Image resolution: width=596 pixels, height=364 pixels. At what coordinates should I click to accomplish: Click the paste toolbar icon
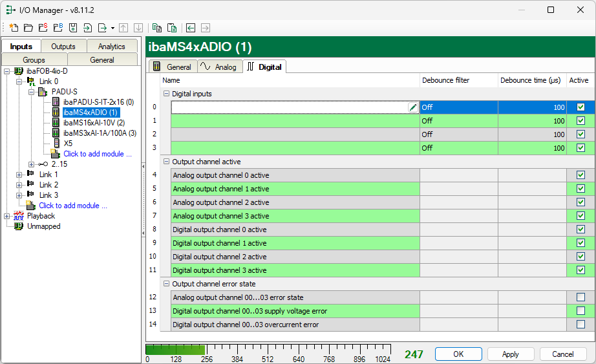172,28
